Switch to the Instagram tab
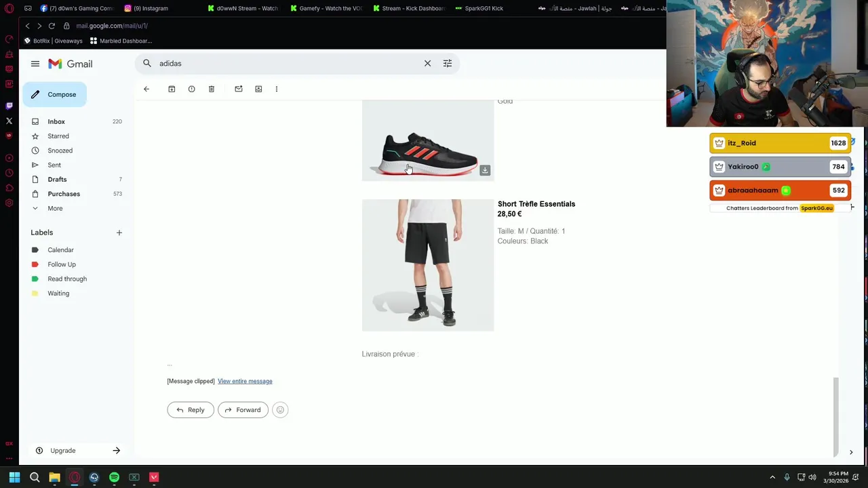This screenshot has width=868, height=488. [146, 8]
